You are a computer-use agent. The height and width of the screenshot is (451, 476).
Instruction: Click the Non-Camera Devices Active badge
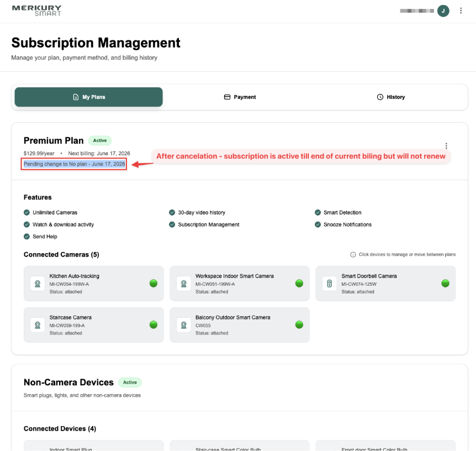click(x=130, y=382)
